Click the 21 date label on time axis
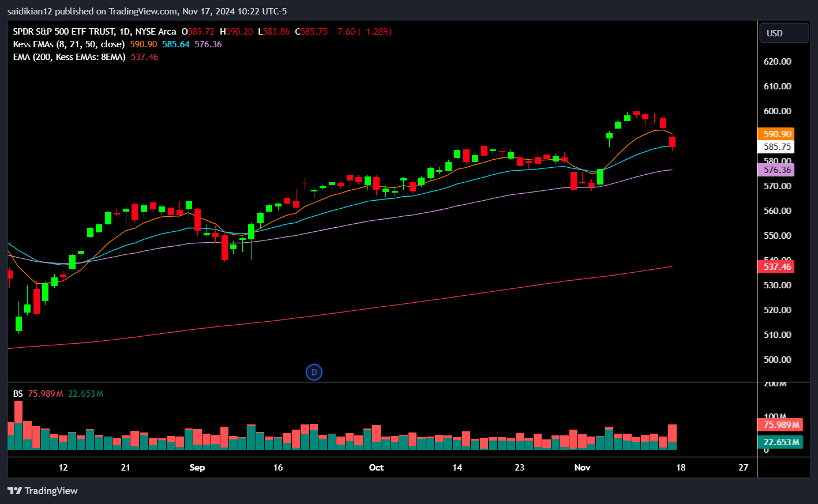This screenshot has height=504, width=818. tap(125, 467)
